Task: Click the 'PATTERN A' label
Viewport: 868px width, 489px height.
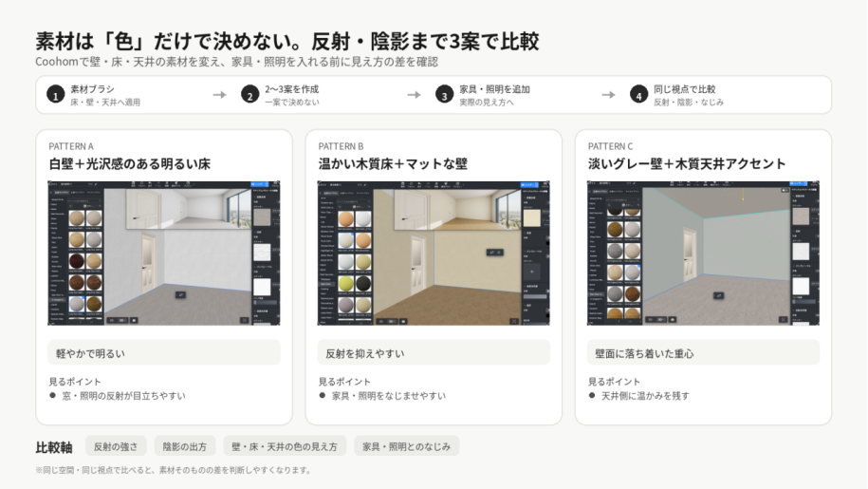Action: (x=71, y=146)
